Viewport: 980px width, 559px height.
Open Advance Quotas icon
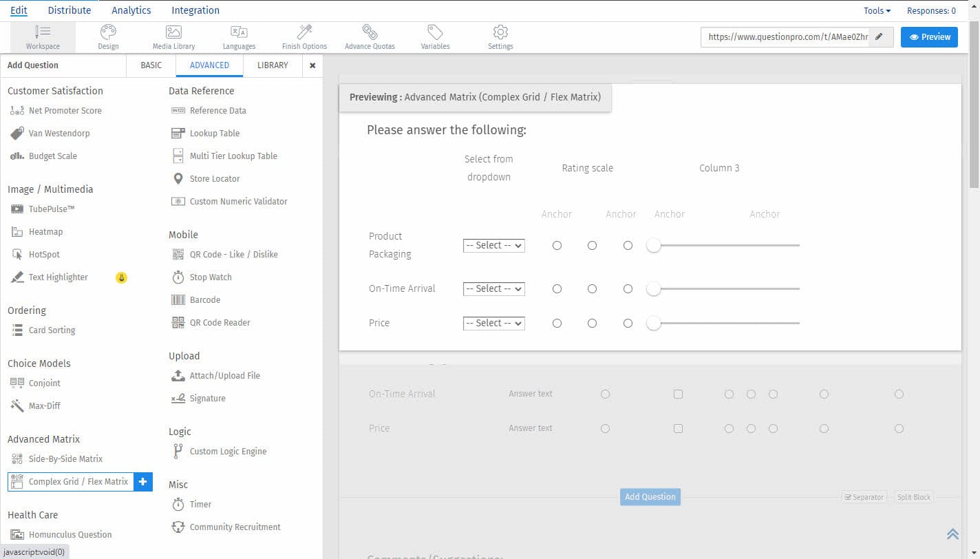370,32
